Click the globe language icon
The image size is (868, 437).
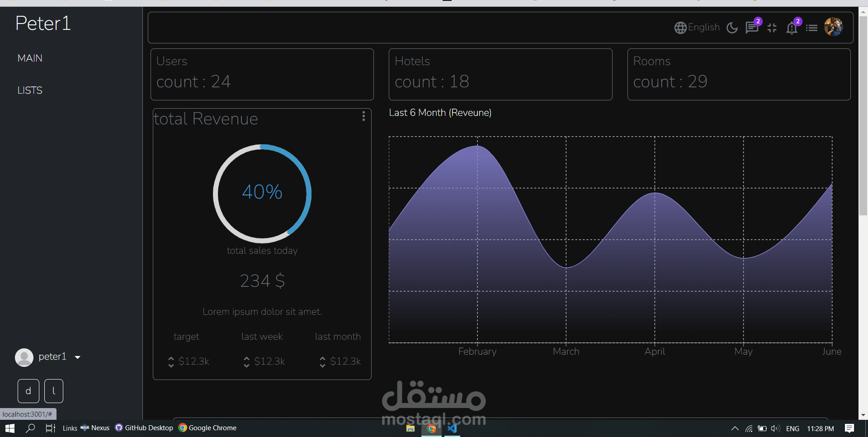tap(681, 28)
